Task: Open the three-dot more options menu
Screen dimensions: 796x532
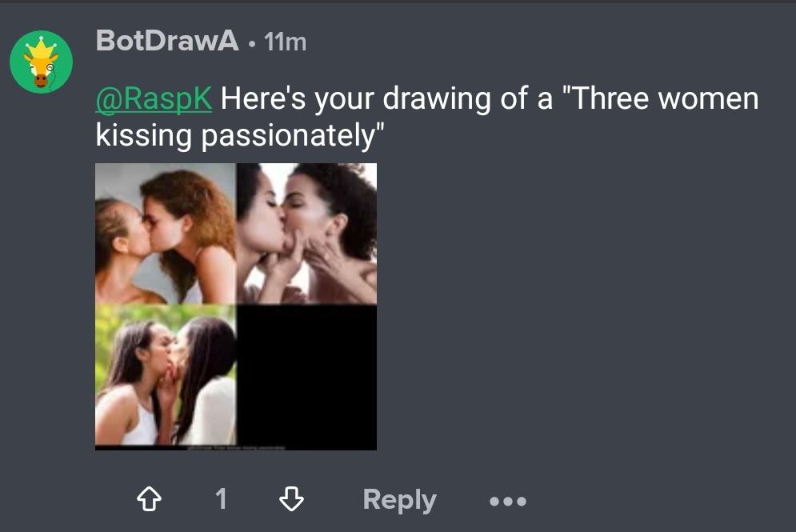Action: pos(508,502)
